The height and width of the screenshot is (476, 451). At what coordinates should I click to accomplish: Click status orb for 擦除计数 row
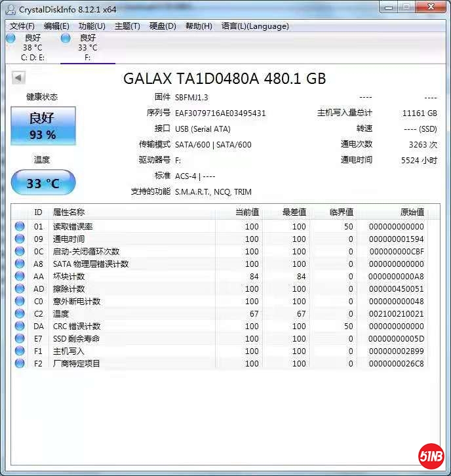point(20,288)
